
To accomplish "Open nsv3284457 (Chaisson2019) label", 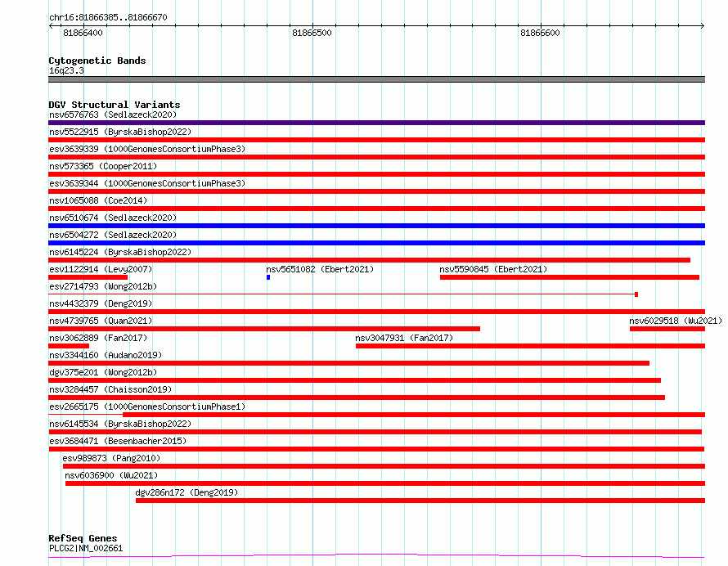I will [x=110, y=389].
